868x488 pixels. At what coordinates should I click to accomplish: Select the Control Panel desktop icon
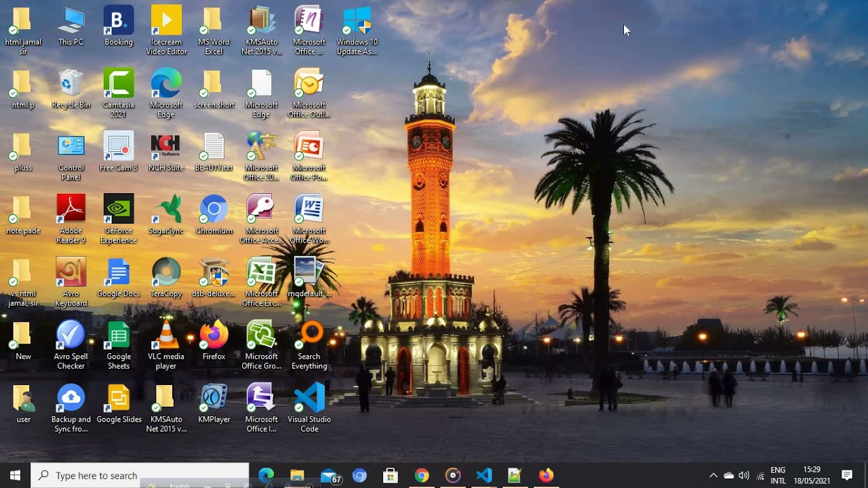point(71,157)
